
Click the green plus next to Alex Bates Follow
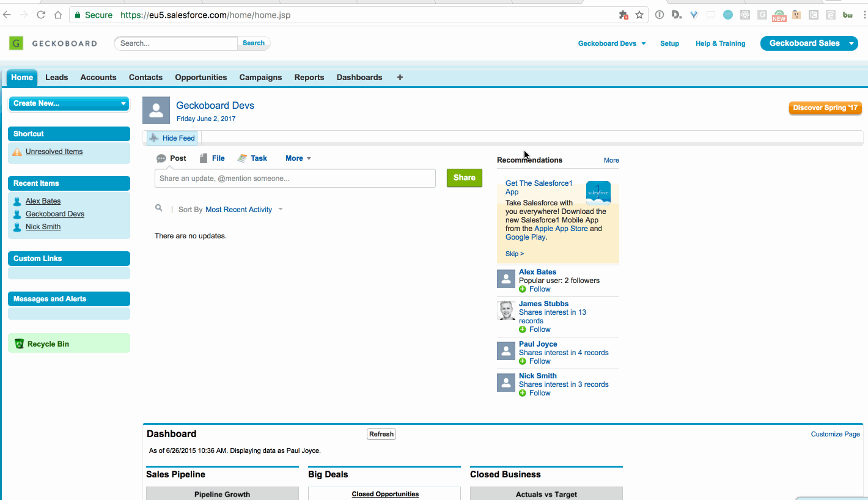click(523, 289)
